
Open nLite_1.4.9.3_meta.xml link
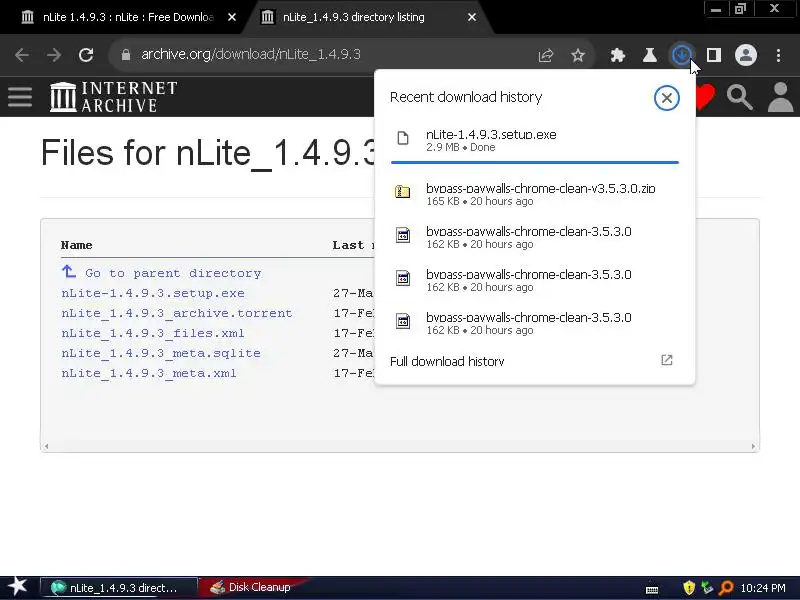[148, 373]
